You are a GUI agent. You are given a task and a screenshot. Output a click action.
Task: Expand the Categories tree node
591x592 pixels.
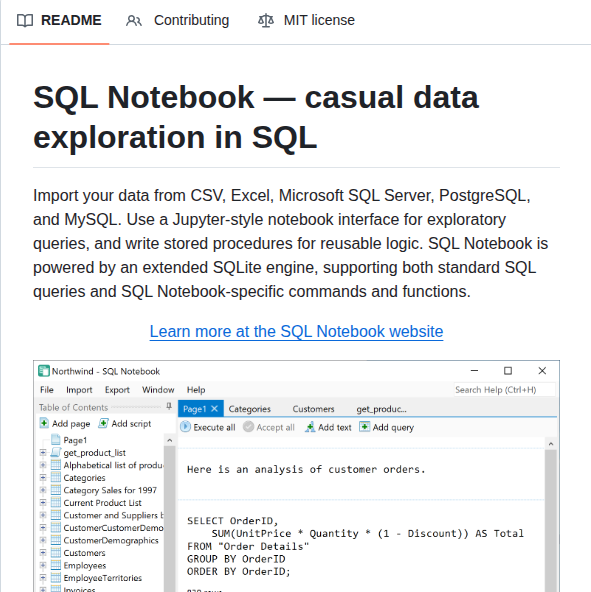click(43, 477)
